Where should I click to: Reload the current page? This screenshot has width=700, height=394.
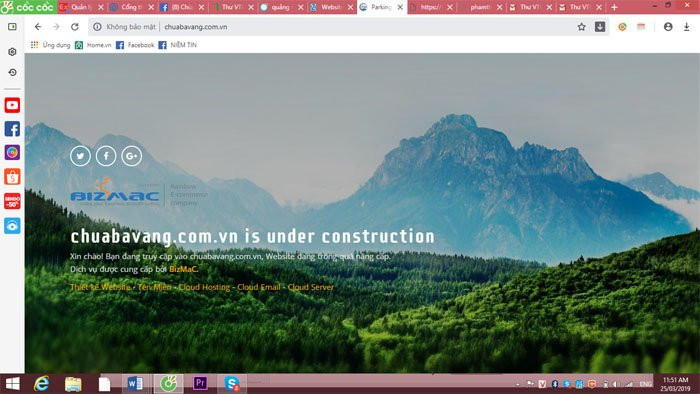(75, 27)
